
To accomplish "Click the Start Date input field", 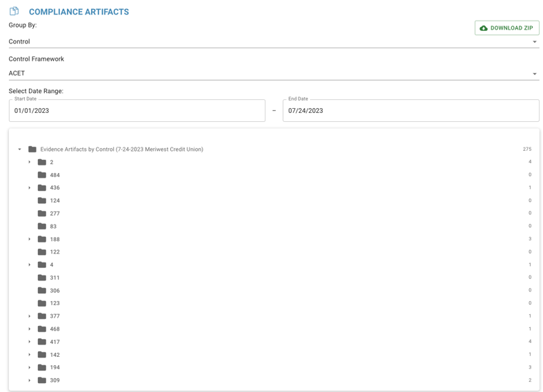I will pos(136,110).
